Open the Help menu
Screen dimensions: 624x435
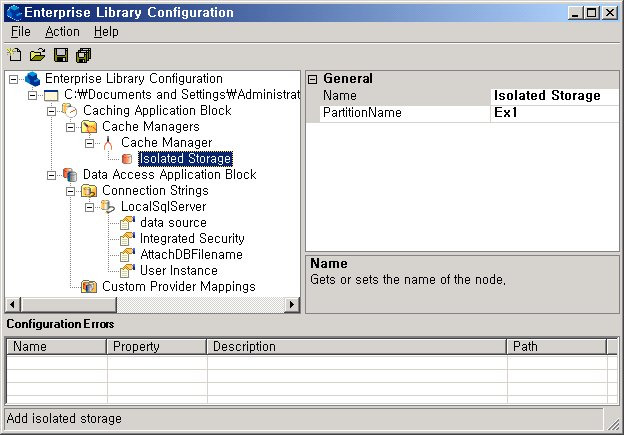(x=106, y=32)
